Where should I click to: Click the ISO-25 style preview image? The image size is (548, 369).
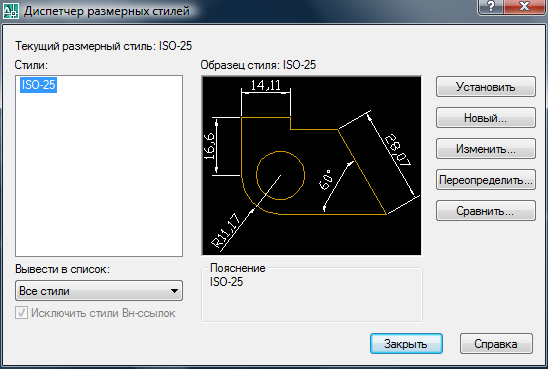pyautogui.click(x=311, y=166)
